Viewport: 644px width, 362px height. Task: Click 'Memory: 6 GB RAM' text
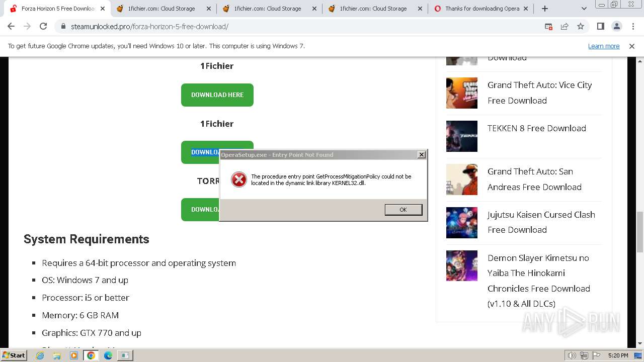click(80, 315)
